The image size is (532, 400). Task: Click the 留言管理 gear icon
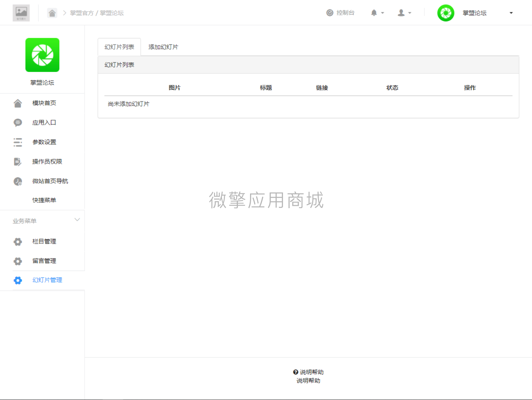(18, 261)
